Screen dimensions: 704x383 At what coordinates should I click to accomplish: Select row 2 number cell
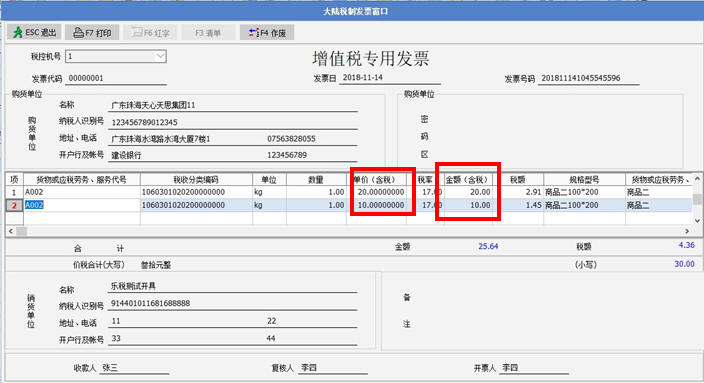[x=14, y=205]
